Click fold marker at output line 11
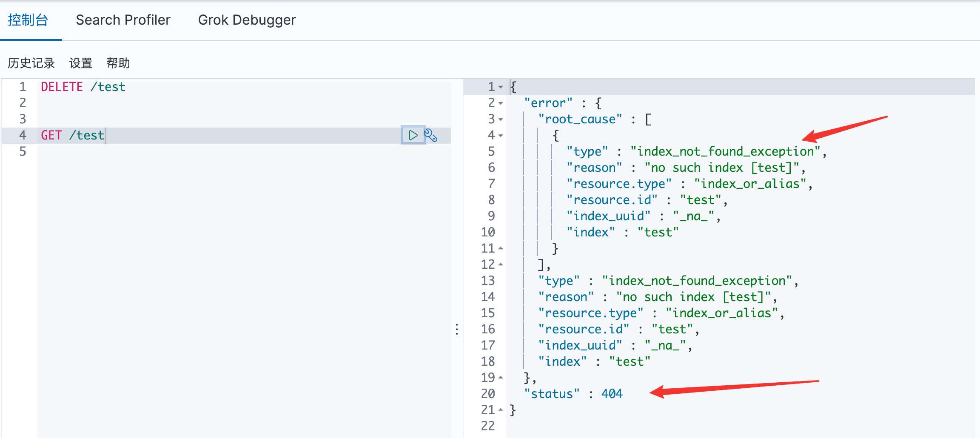Screen dimensions: 980x438 pos(501,248)
